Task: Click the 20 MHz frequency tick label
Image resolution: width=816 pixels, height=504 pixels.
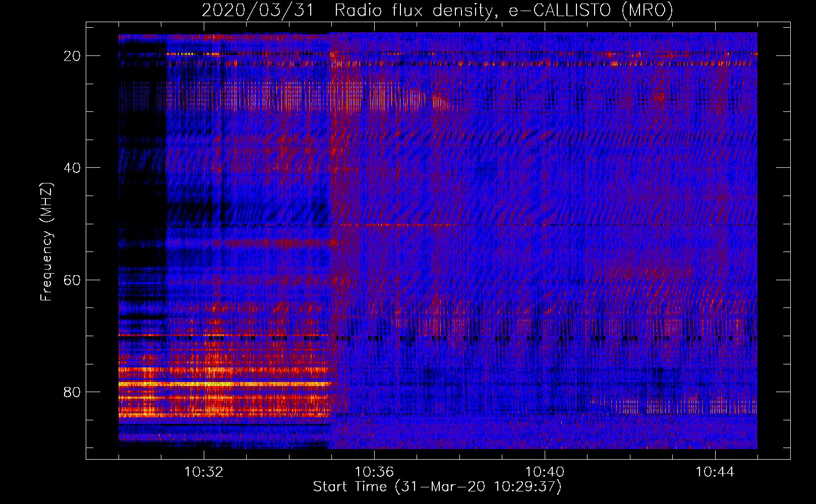Action: (73, 56)
